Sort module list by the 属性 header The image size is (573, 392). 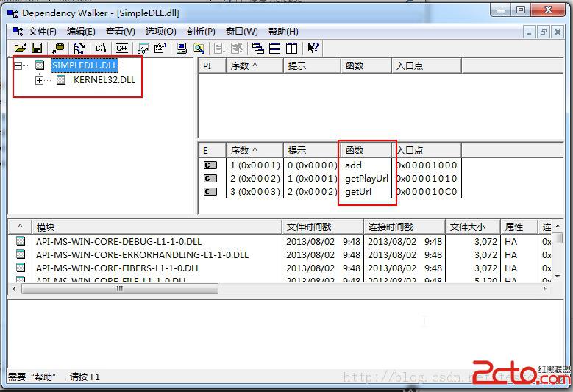pos(519,227)
